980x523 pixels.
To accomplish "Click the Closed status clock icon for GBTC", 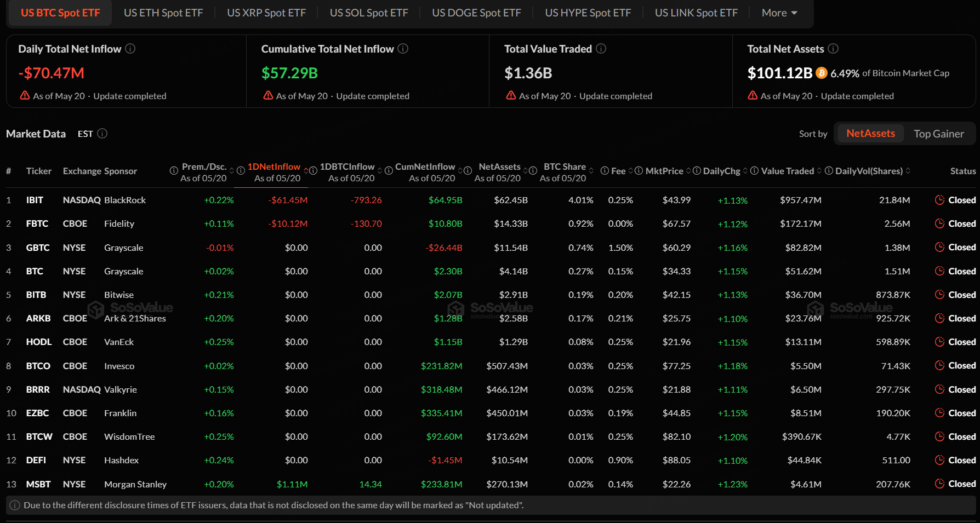I will pos(939,247).
